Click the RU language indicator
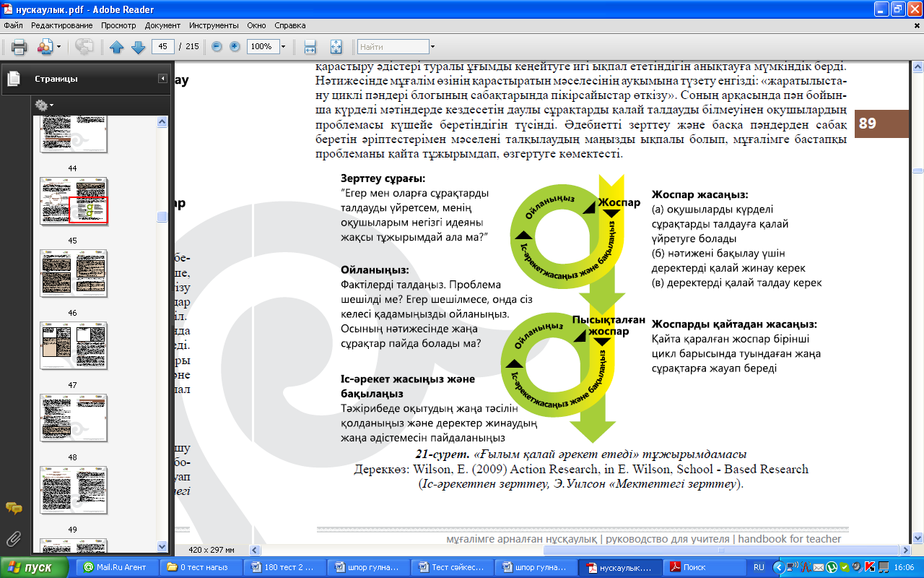 [x=759, y=567]
